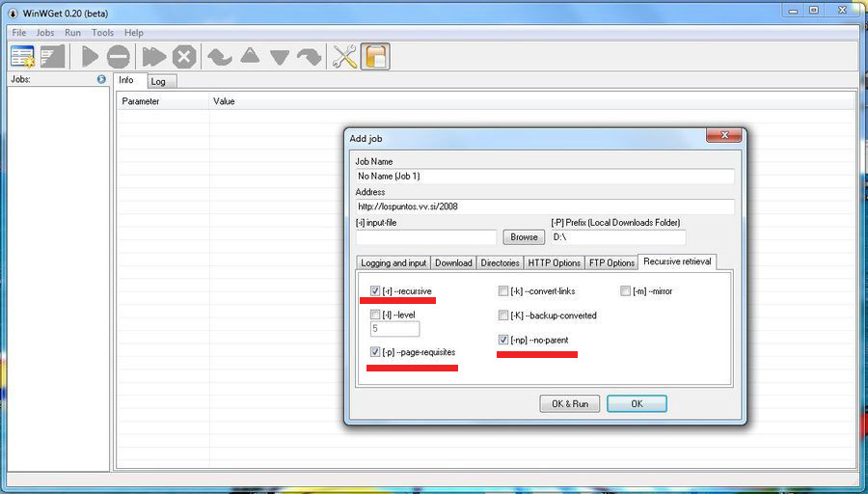Maximize the WinWGet window
The image size is (868, 494).
814,10
